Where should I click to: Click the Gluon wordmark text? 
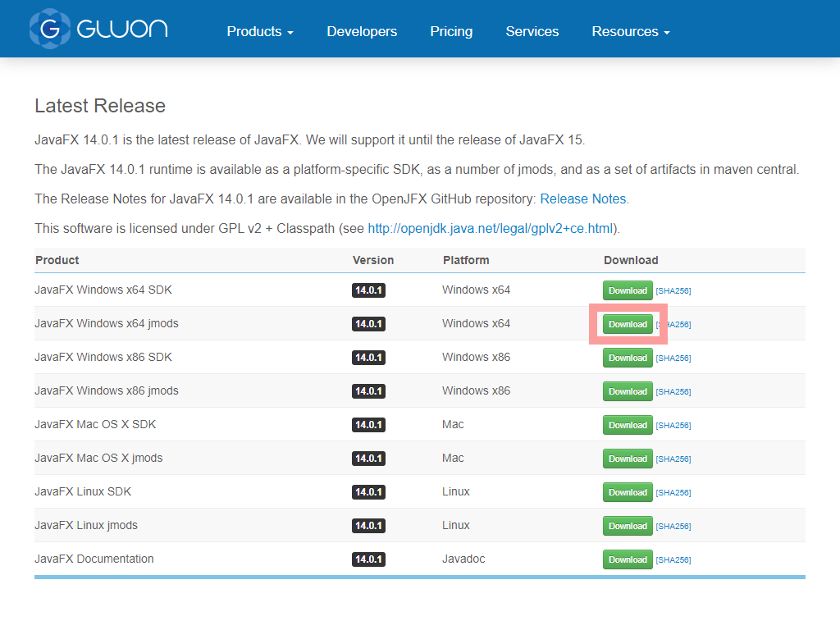click(122, 29)
